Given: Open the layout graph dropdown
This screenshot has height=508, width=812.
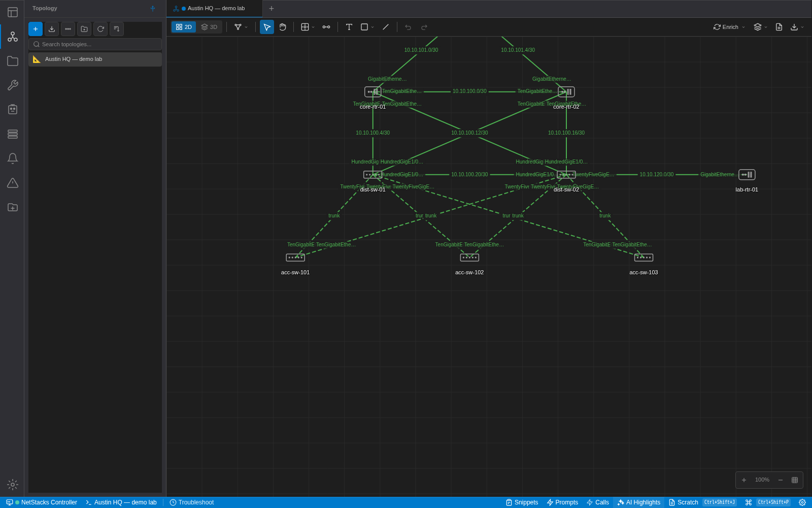Looking at the screenshot, I should point(241,27).
